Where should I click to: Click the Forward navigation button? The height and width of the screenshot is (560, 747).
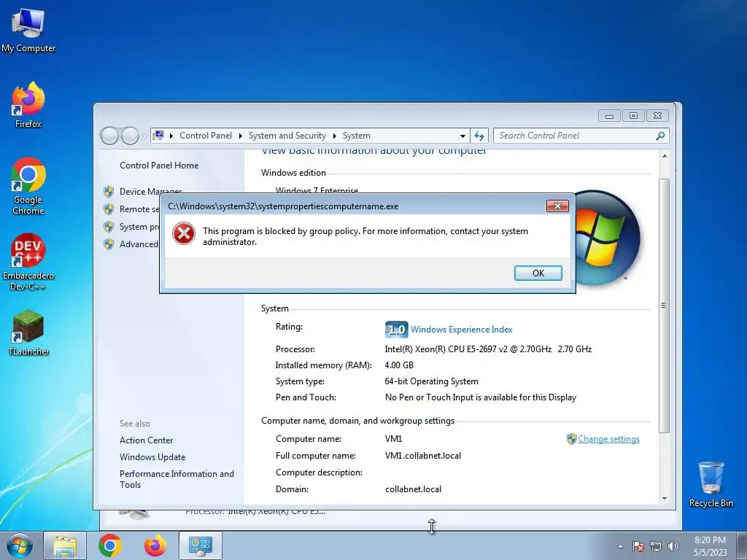point(130,136)
